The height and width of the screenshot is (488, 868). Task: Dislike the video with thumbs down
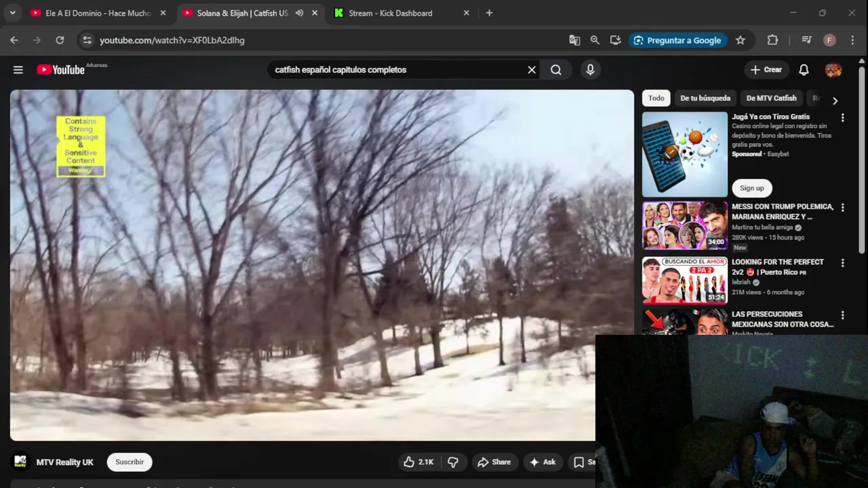pos(453,462)
